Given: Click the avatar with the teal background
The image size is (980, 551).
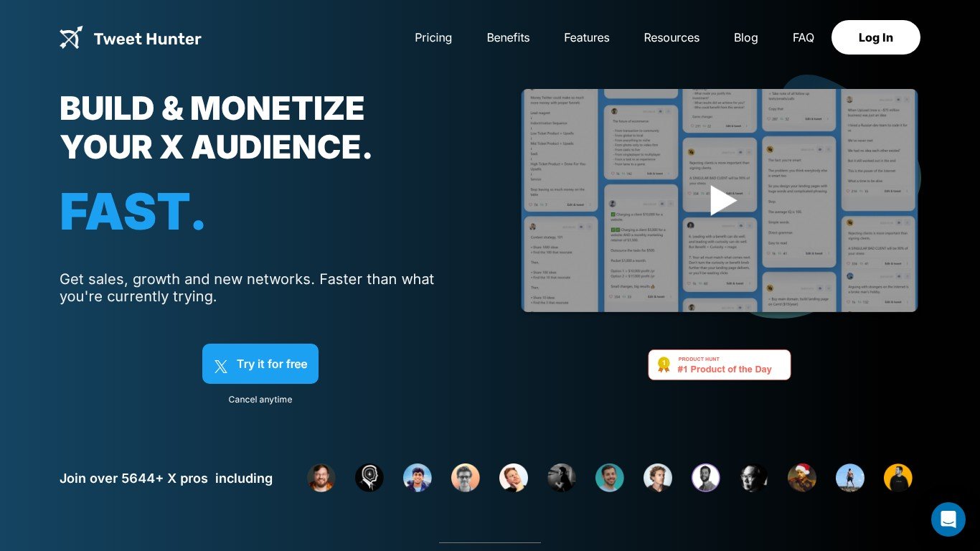Looking at the screenshot, I should (x=609, y=478).
